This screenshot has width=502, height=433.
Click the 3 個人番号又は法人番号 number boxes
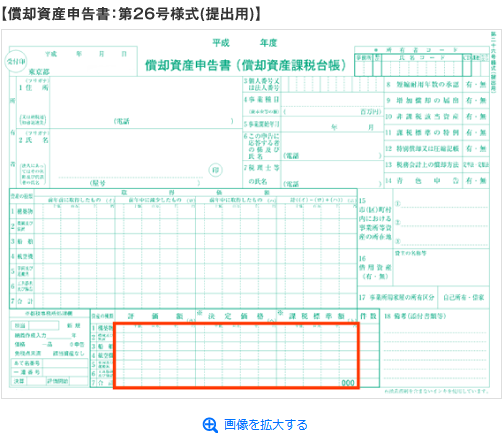coord(333,85)
